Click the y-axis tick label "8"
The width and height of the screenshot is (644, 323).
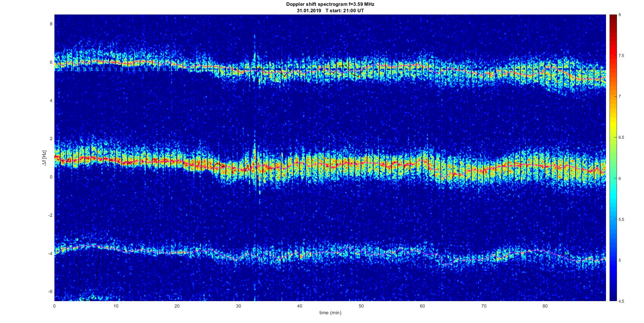coord(51,24)
